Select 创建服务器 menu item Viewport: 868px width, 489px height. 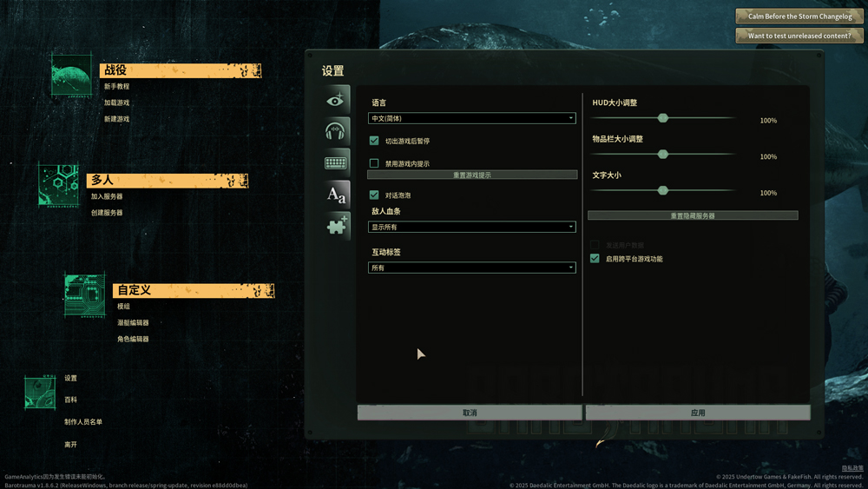(x=107, y=213)
